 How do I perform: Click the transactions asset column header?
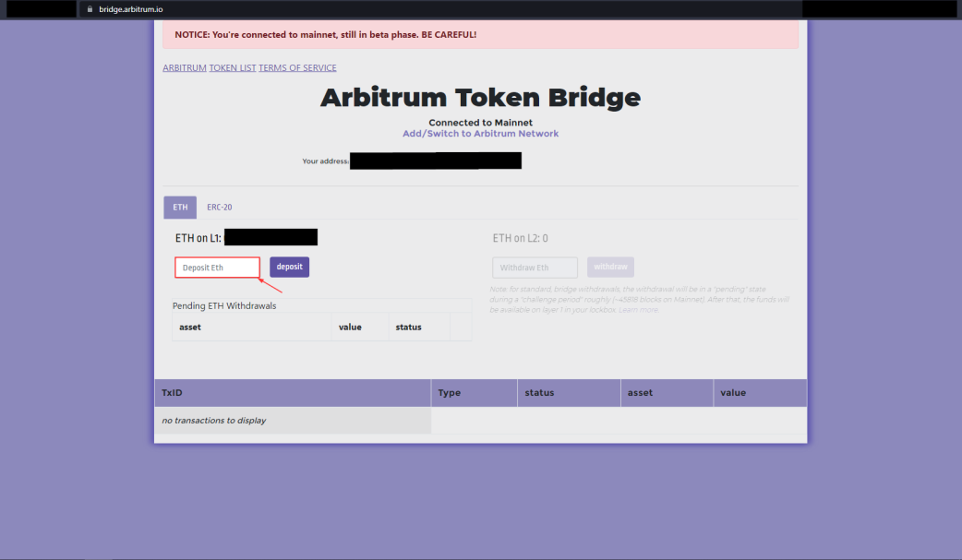pos(667,392)
